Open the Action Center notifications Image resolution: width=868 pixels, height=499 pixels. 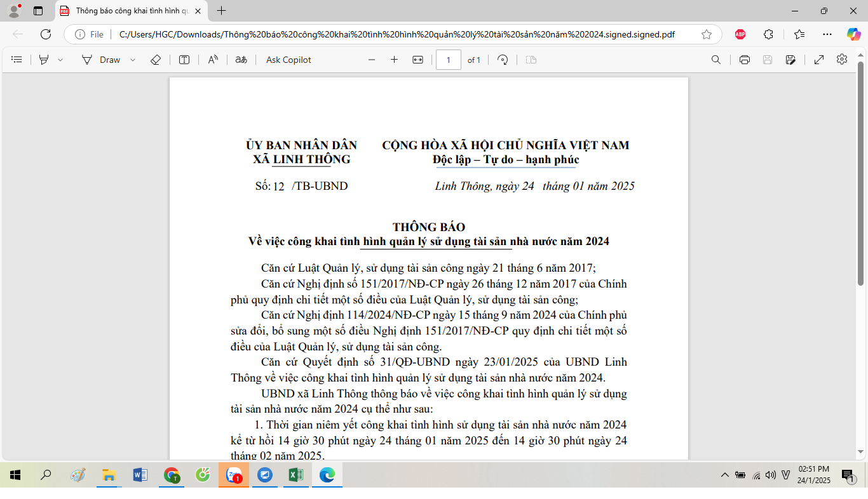click(x=848, y=475)
